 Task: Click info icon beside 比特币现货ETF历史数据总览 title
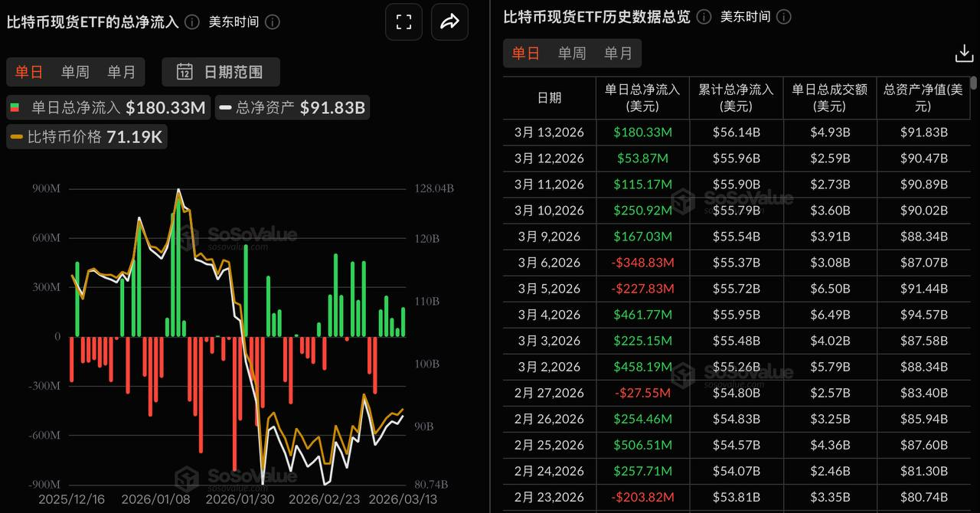pyautogui.click(x=704, y=17)
